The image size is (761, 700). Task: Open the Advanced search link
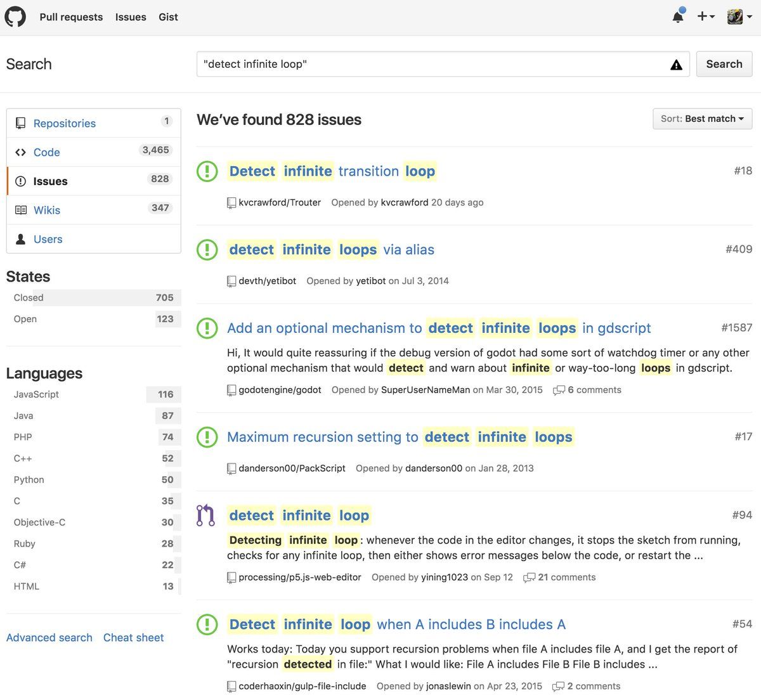tap(49, 638)
